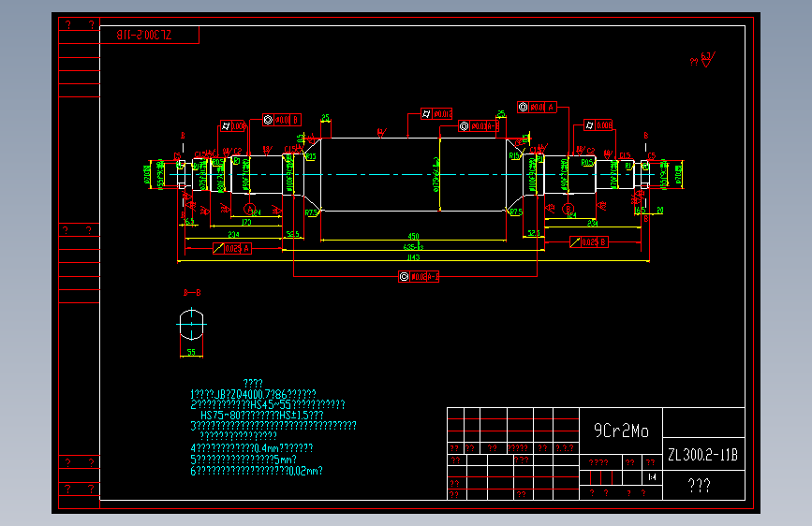Click the B-B section view label
Screen dimensions: 812x526
[x=192, y=293]
